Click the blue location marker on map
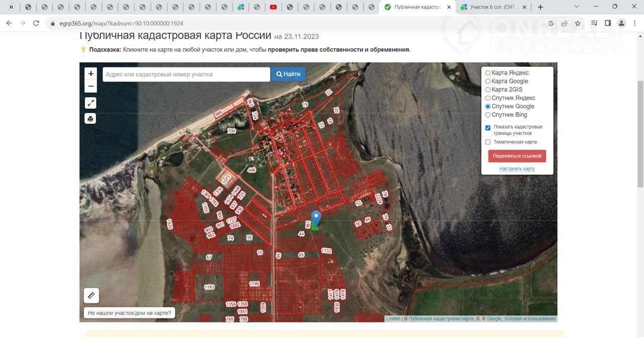Screen dimensions: 644x337 [316, 218]
